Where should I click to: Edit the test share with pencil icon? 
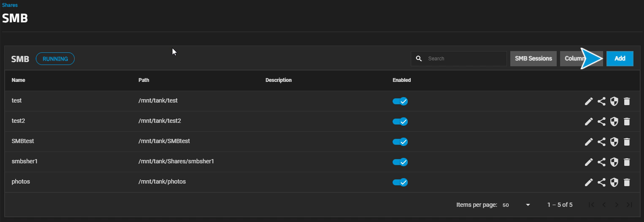(x=589, y=101)
